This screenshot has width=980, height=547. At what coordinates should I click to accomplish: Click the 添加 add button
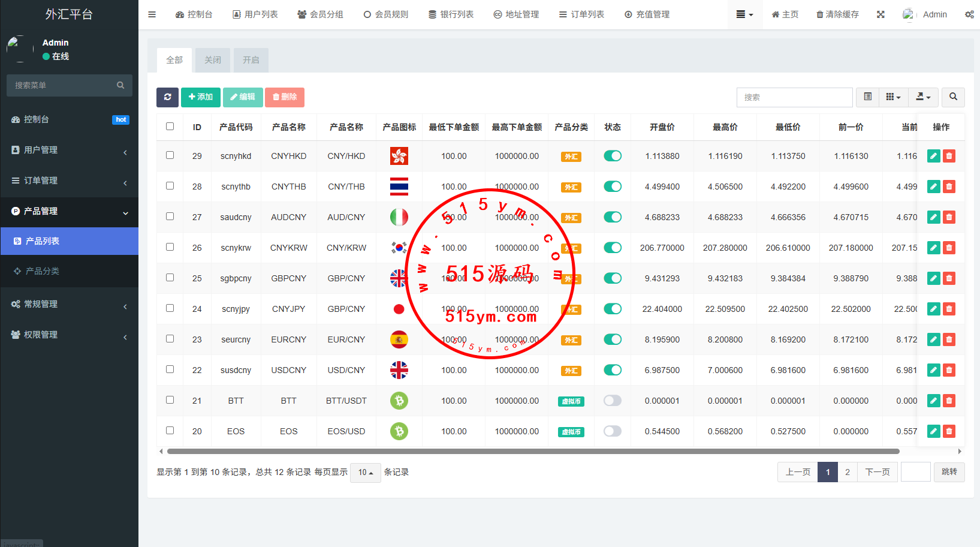[x=200, y=97]
